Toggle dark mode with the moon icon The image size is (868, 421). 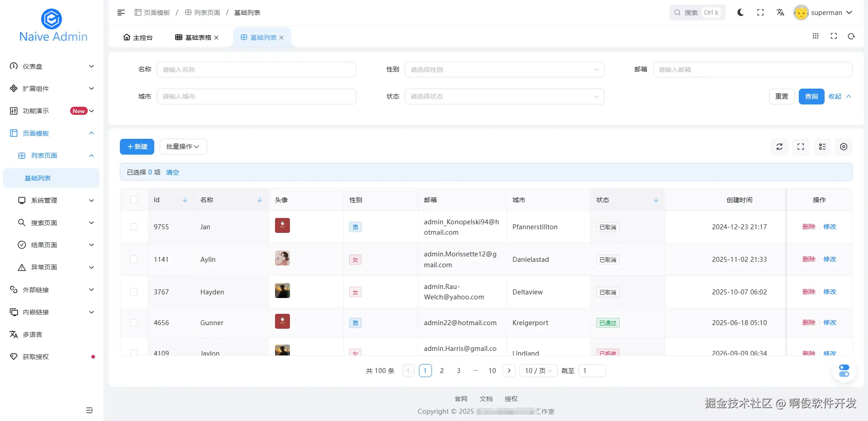(740, 13)
